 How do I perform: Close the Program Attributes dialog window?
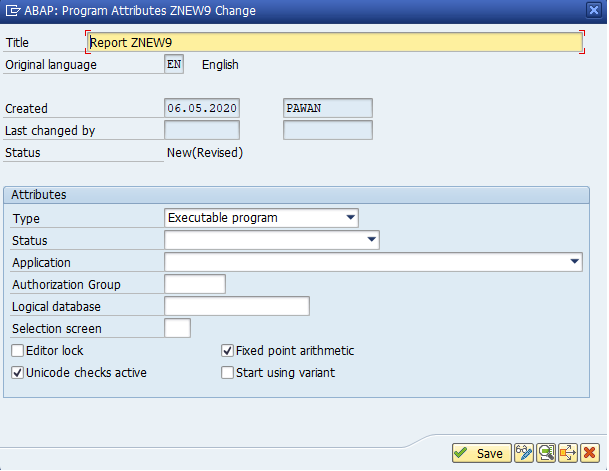(594, 10)
